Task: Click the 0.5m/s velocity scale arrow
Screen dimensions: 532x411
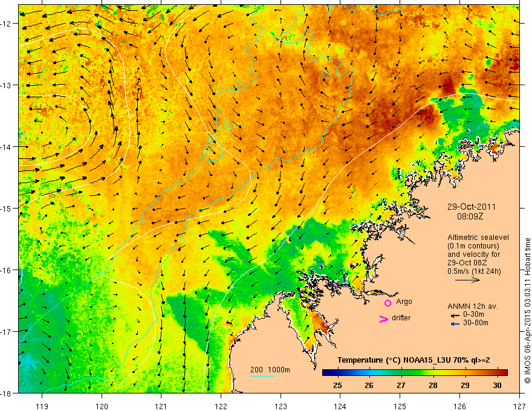Action: point(467,280)
